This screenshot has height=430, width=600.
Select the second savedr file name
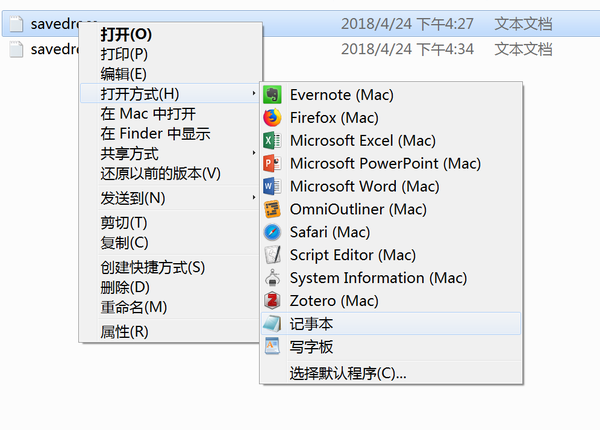[x=54, y=49]
